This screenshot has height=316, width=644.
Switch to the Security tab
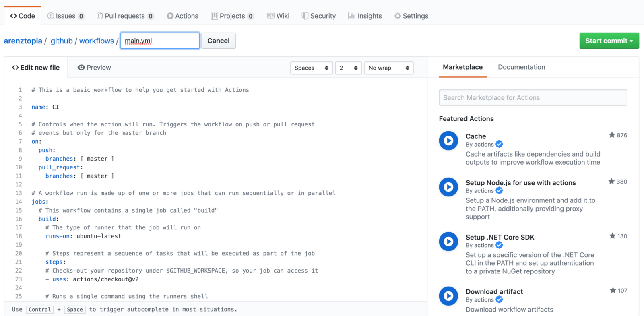319,16
